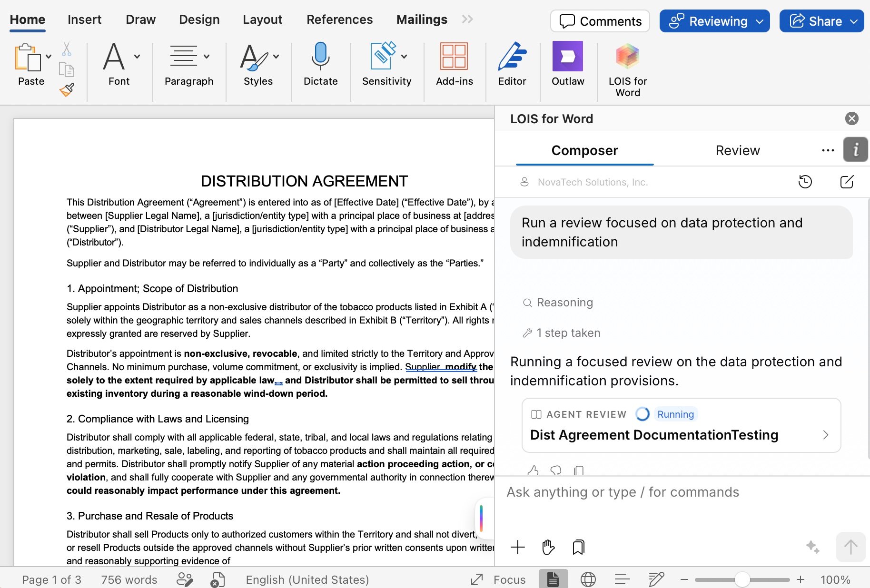Expand the Reasoning section
The image size is (870, 588).
(558, 303)
